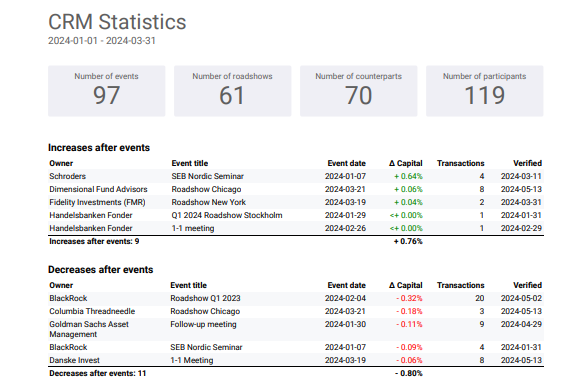Click the CRM Statistics page title
The width and height of the screenshot is (588, 391).
pyautogui.click(x=117, y=22)
